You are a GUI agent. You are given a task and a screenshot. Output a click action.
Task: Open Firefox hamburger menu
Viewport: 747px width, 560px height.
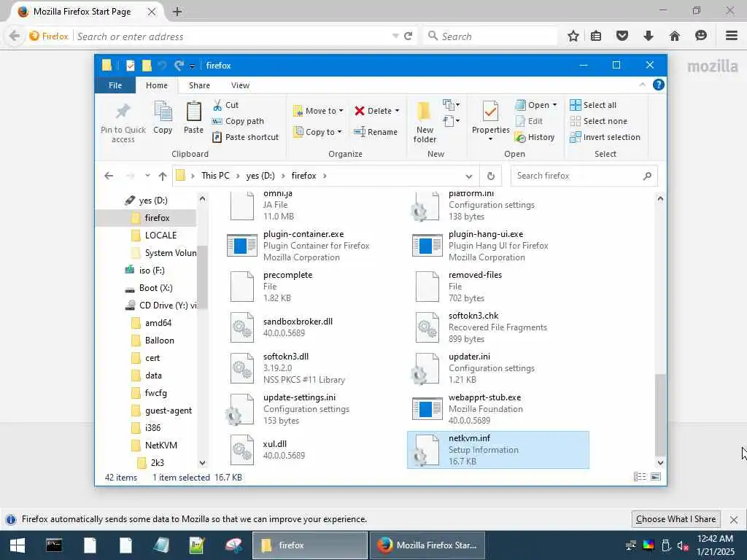pos(732,36)
